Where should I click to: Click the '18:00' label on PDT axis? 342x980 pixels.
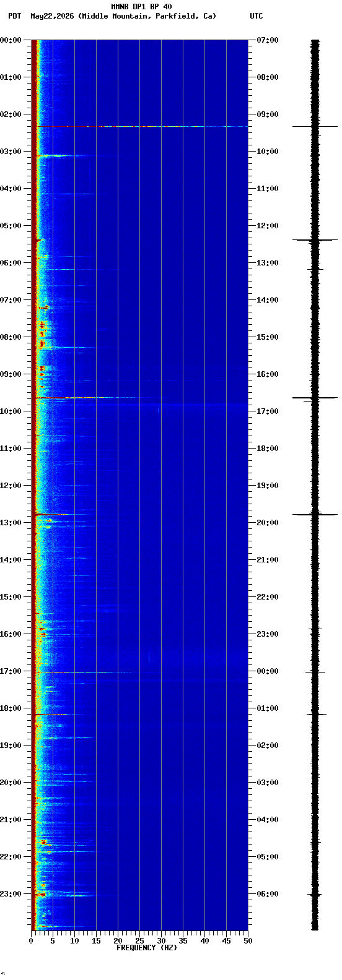(x=11, y=708)
